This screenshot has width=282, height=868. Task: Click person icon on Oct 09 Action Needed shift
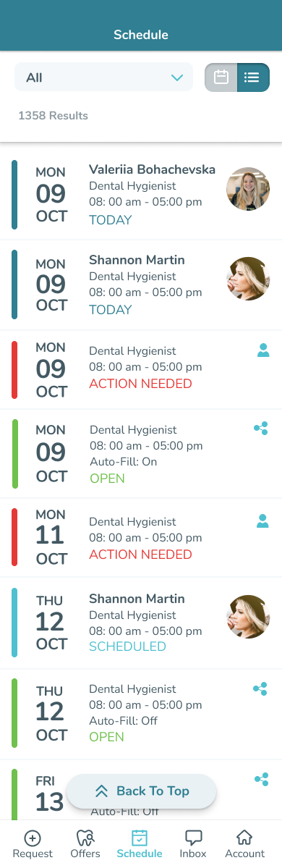pos(263,350)
